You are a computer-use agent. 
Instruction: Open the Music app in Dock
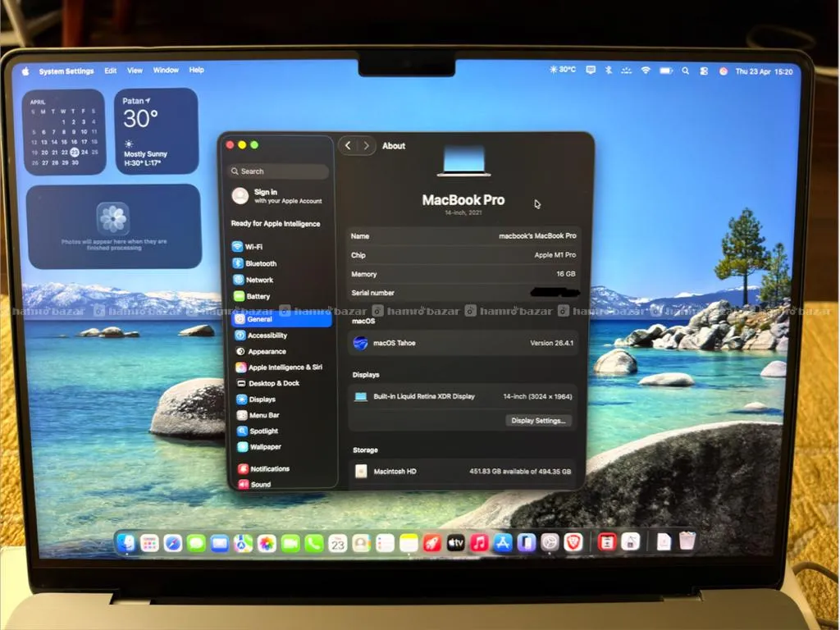(480, 543)
